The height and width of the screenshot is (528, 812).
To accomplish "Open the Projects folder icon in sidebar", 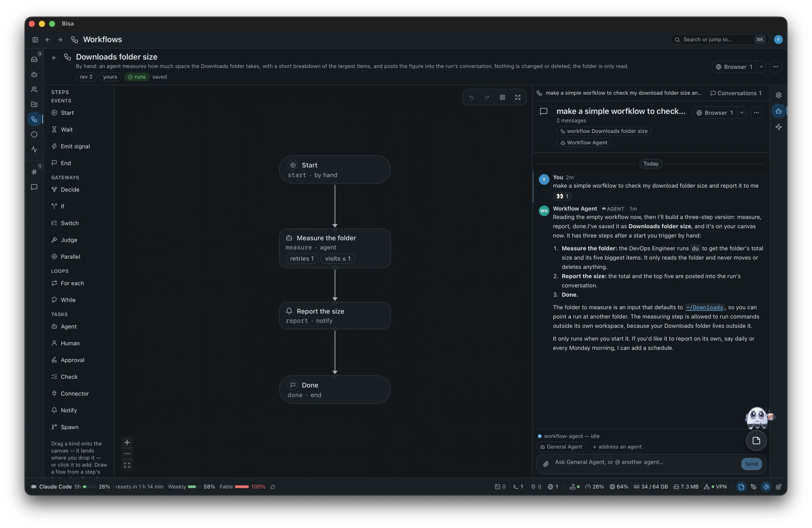I will (x=35, y=104).
